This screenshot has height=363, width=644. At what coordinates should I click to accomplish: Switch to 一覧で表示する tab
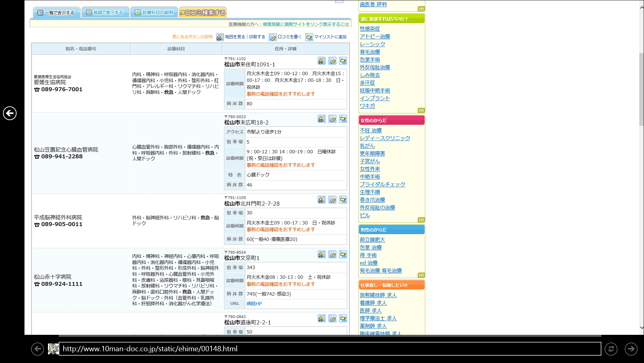click(x=56, y=13)
